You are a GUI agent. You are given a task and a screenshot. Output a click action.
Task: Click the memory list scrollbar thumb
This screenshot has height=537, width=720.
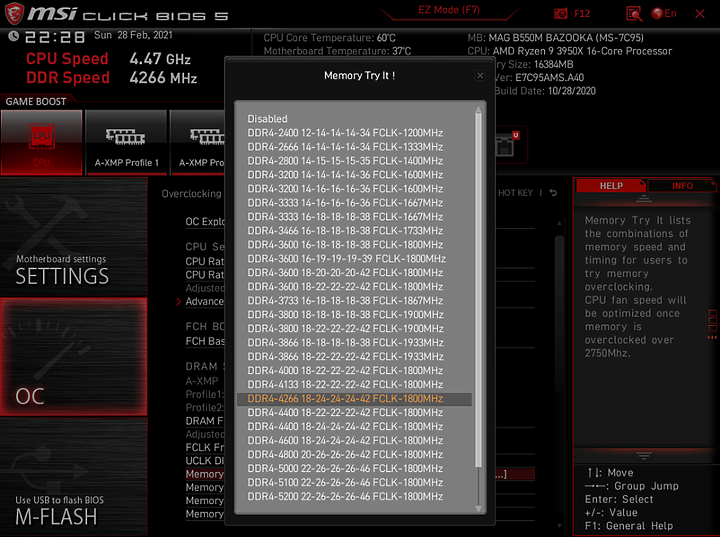[478, 290]
